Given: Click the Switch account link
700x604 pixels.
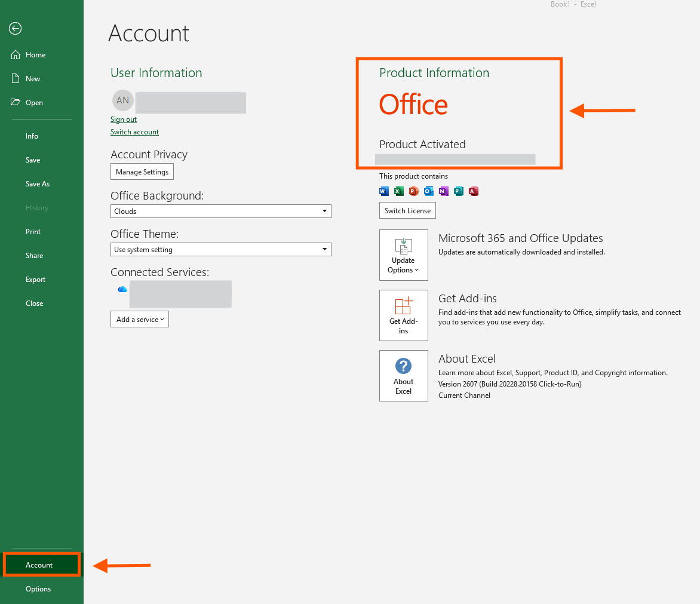Looking at the screenshot, I should tap(134, 131).
